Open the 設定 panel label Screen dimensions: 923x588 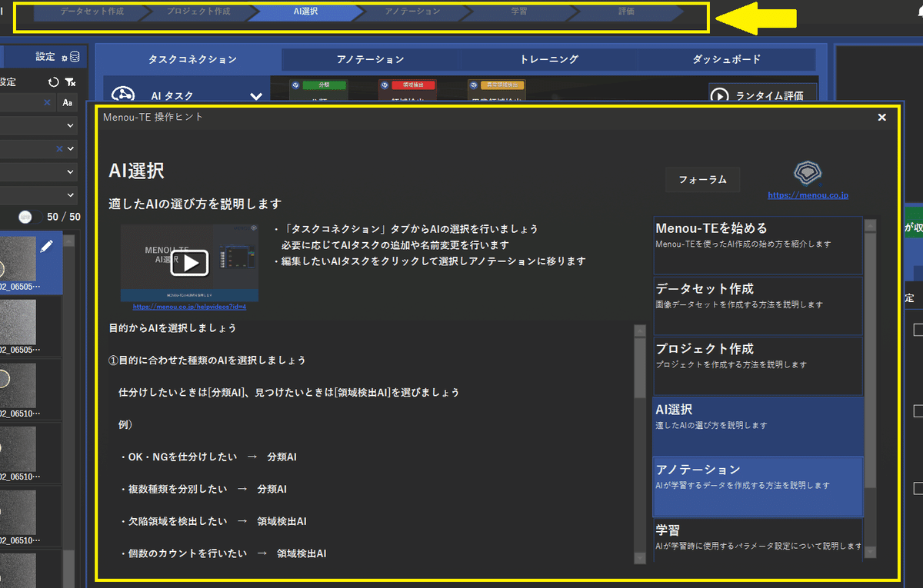pos(45,57)
